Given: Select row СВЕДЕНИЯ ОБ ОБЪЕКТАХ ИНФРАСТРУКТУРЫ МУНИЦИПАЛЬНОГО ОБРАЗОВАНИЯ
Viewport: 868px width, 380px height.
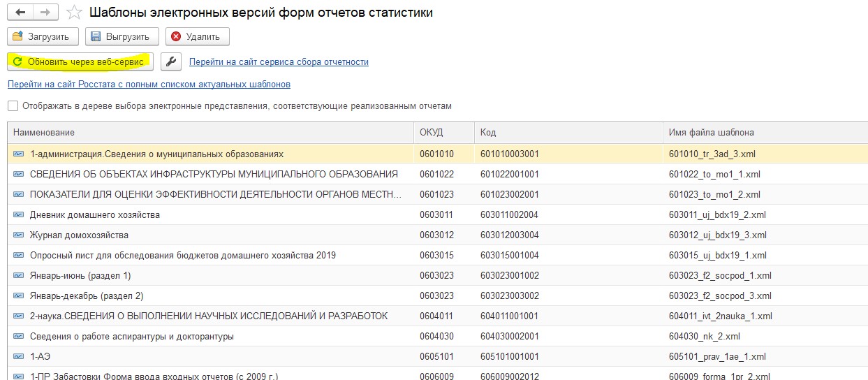Looking at the screenshot, I should [438, 174].
